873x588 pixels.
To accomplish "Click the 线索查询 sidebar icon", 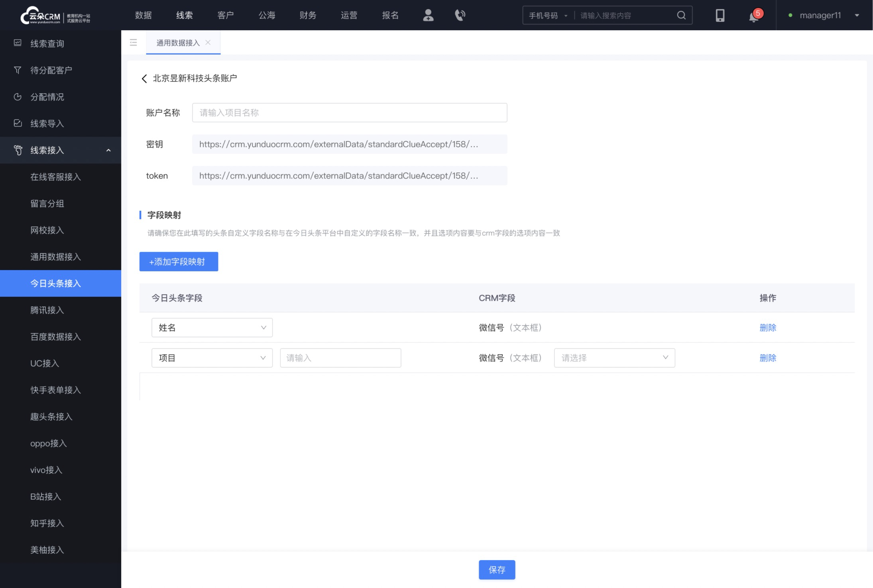I will (17, 43).
